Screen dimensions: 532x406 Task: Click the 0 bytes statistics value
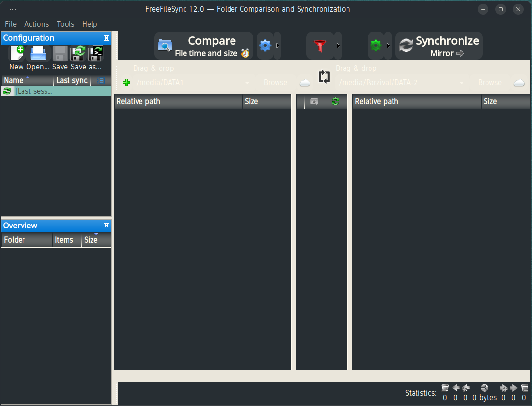tap(485, 398)
